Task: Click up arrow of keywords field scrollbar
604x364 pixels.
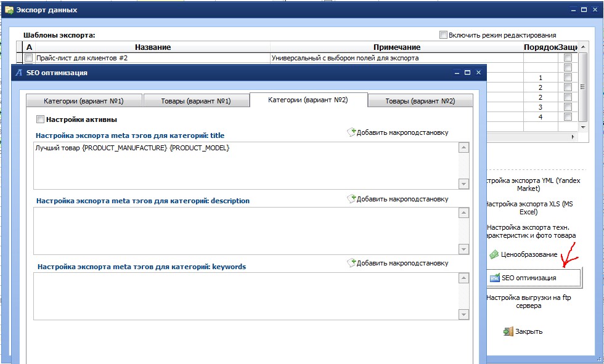Action: click(463, 278)
